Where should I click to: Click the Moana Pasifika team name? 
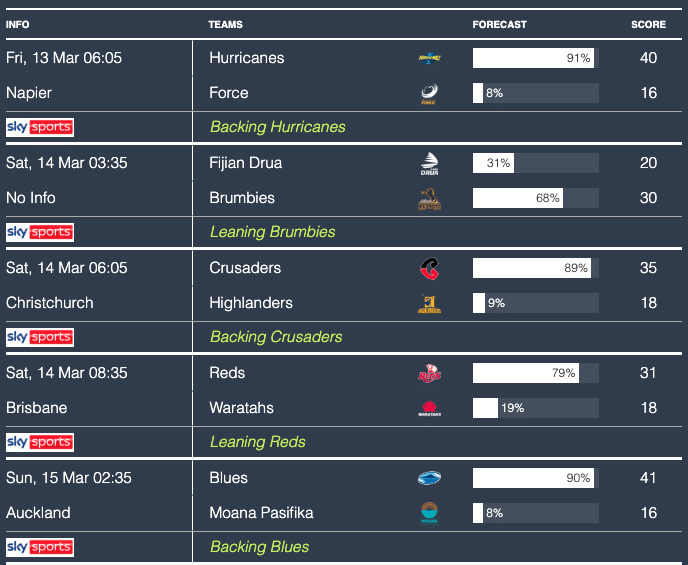point(261,513)
